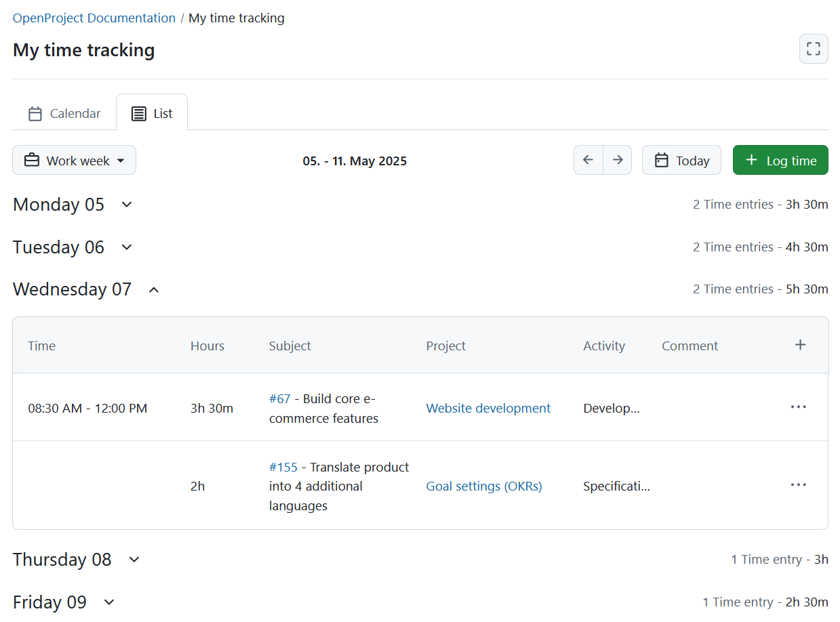Click the right arrow to view next week
The image size is (840, 622).
[x=618, y=160]
